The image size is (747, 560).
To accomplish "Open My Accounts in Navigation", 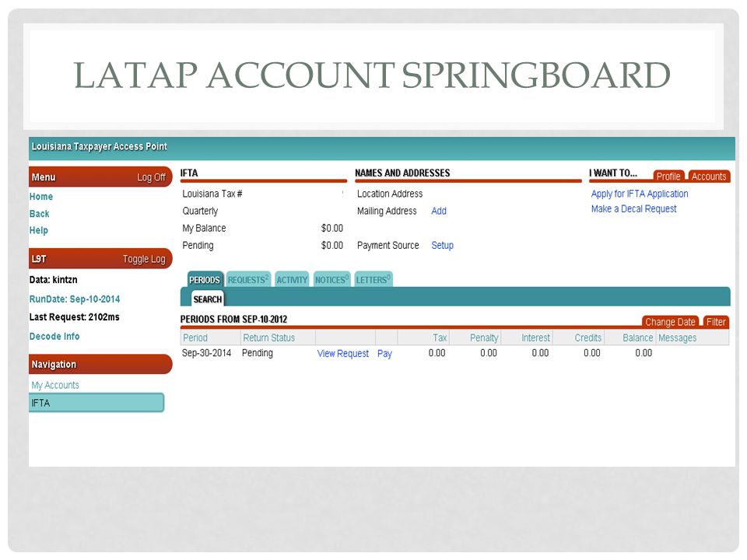I will click(x=55, y=385).
